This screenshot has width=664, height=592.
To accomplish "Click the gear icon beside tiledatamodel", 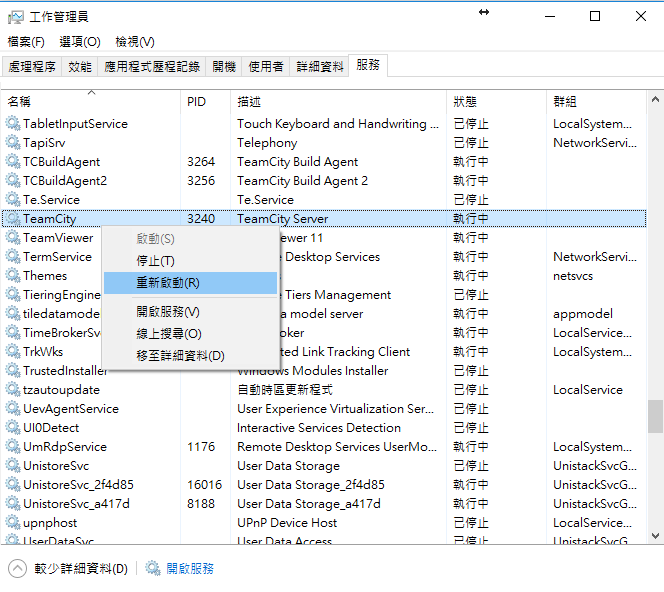I will pyautogui.click(x=13, y=314).
